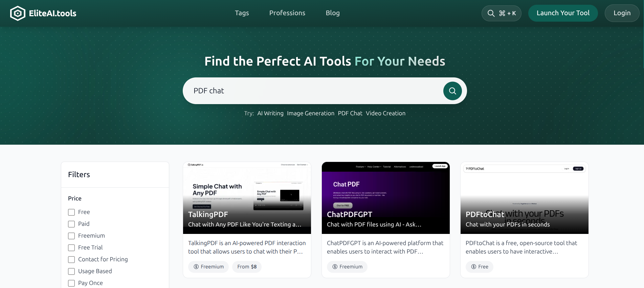This screenshot has height=288, width=644.
Task: Check the Pay Once filter
Action: click(x=71, y=283)
